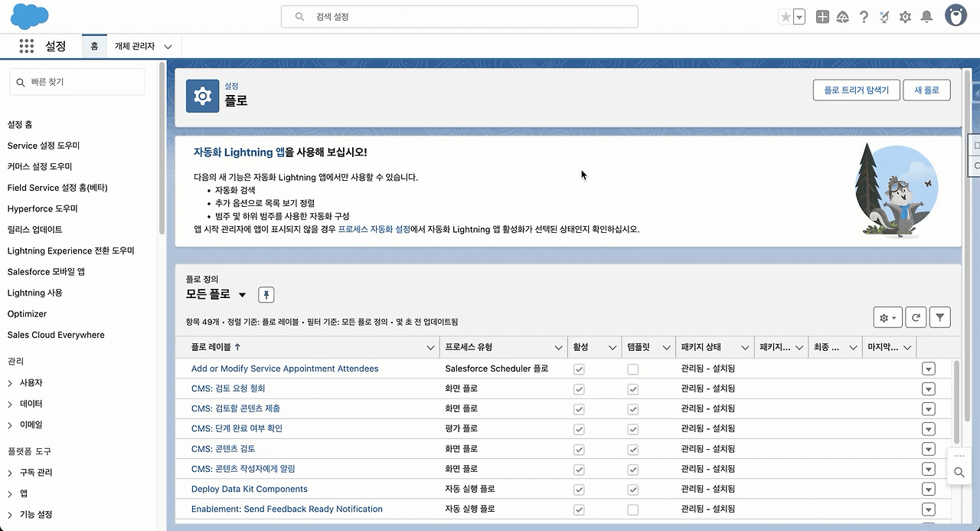
Task: Refresh the flow list
Action: (915, 317)
